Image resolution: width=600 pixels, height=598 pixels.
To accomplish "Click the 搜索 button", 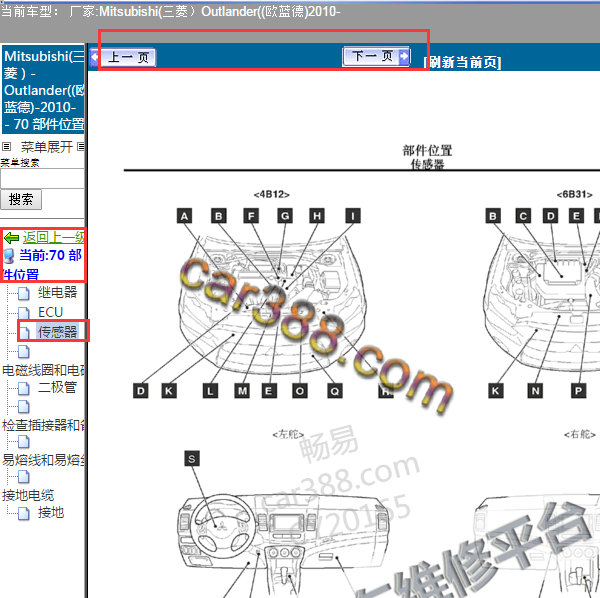I will click(21, 200).
